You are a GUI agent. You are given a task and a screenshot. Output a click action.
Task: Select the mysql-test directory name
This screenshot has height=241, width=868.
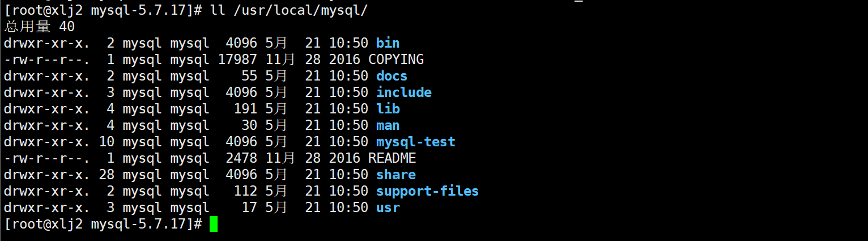click(416, 142)
